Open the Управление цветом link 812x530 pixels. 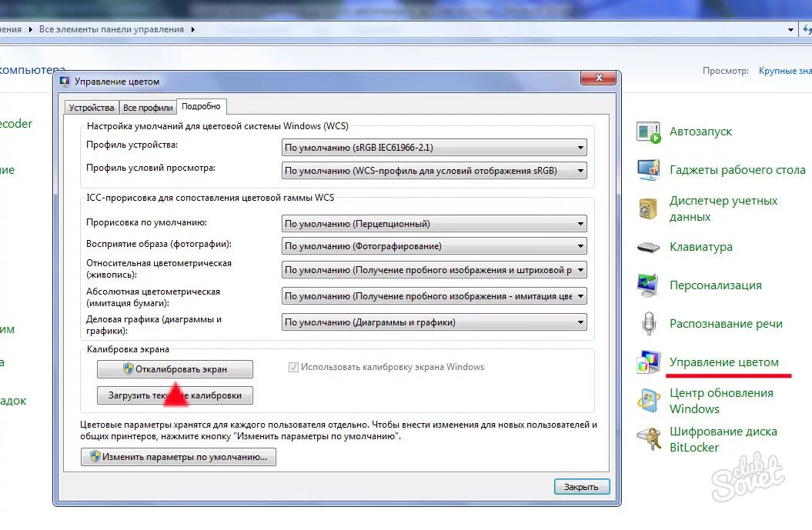point(724,362)
